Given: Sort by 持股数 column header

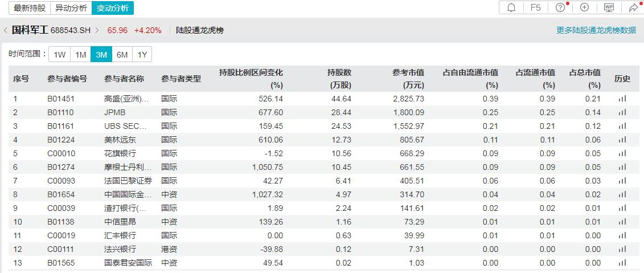Looking at the screenshot, I should pos(339,79).
